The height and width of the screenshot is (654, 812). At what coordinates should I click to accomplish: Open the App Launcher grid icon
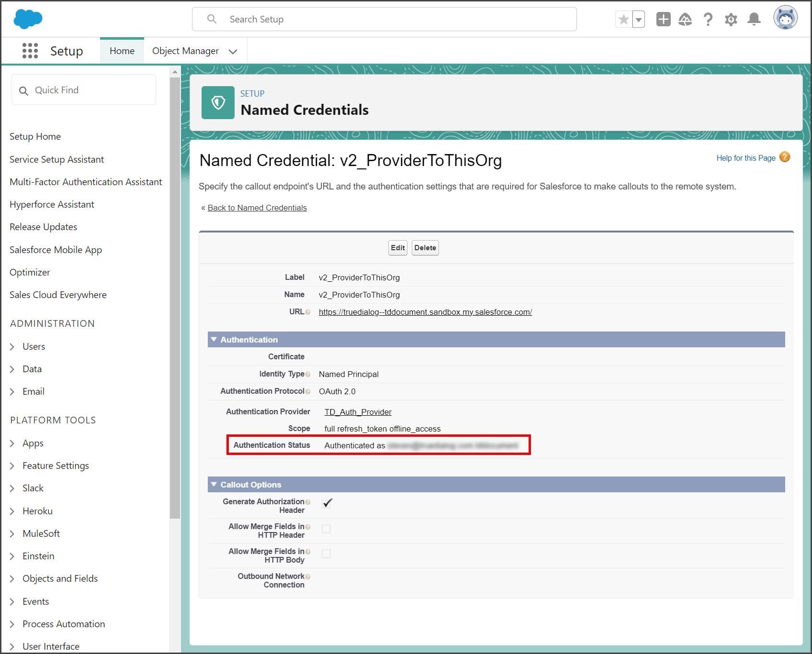point(30,51)
